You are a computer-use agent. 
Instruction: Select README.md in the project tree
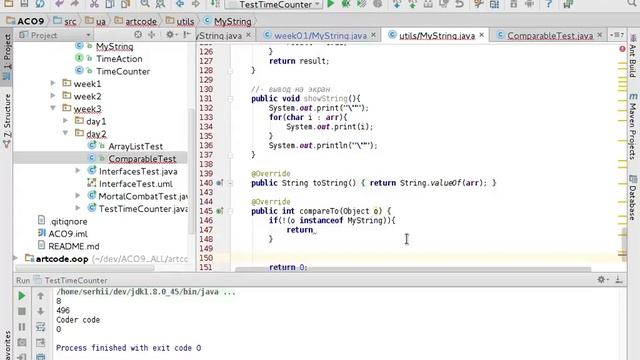pos(73,246)
